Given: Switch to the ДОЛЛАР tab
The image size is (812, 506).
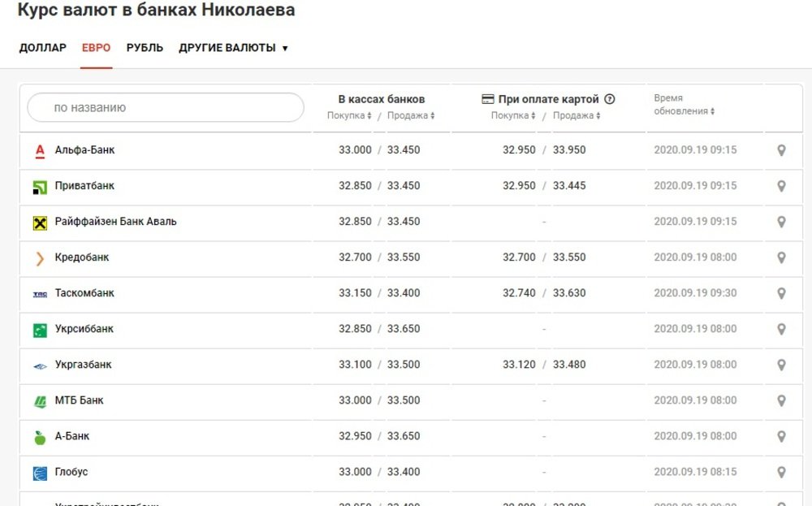Looking at the screenshot, I should [x=43, y=48].
